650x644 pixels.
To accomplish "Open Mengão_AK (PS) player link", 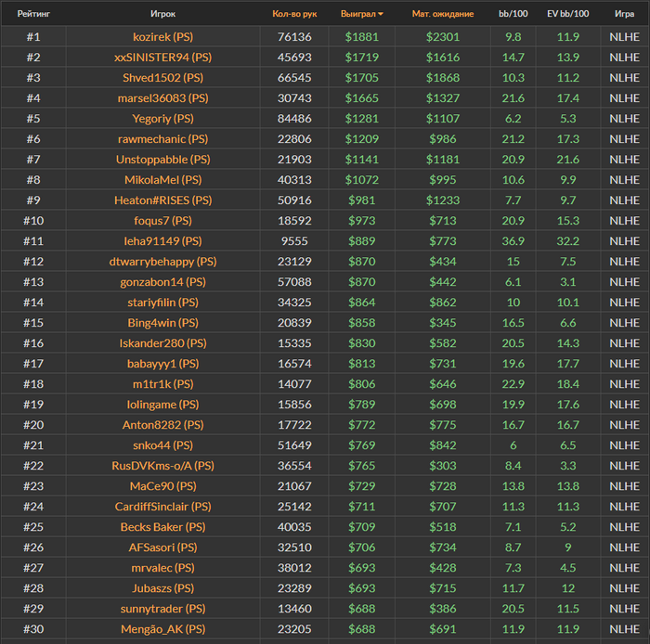I will click(162, 629).
